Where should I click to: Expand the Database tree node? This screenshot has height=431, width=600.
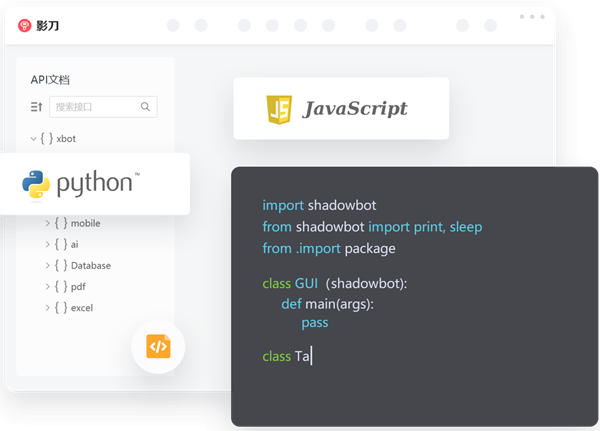tap(48, 265)
